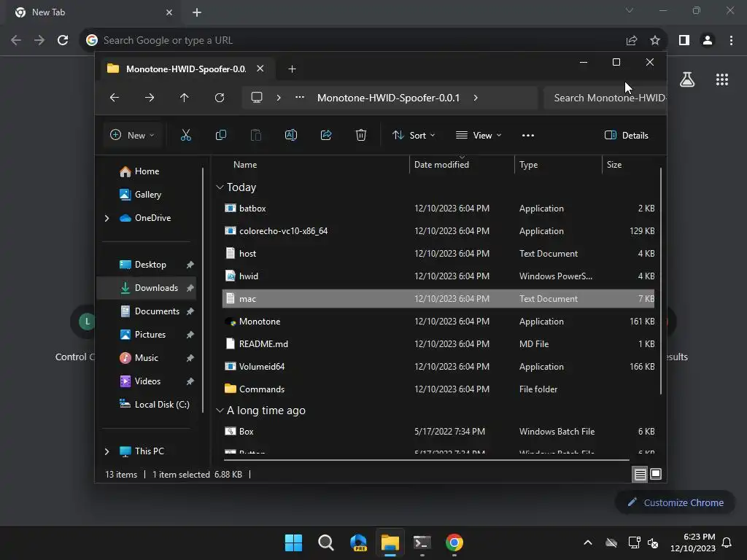Select the Commands folder
This screenshot has height=560, width=747.
pos(438,389)
